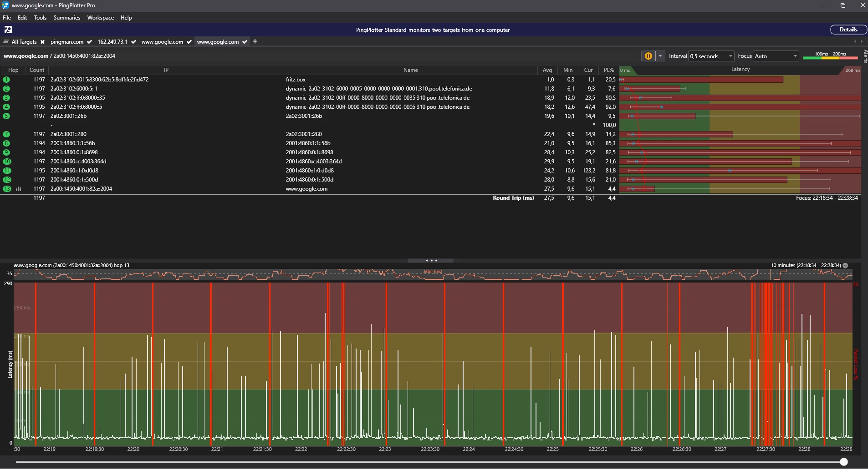Open the Summaries menu
This screenshot has height=470, width=868.
point(66,18)
